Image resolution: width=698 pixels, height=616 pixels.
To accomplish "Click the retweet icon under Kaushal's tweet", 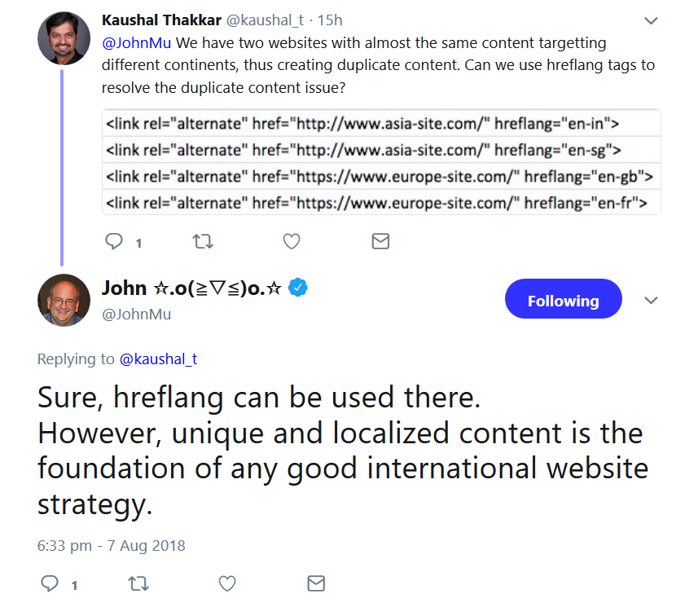I will point(203,241).
